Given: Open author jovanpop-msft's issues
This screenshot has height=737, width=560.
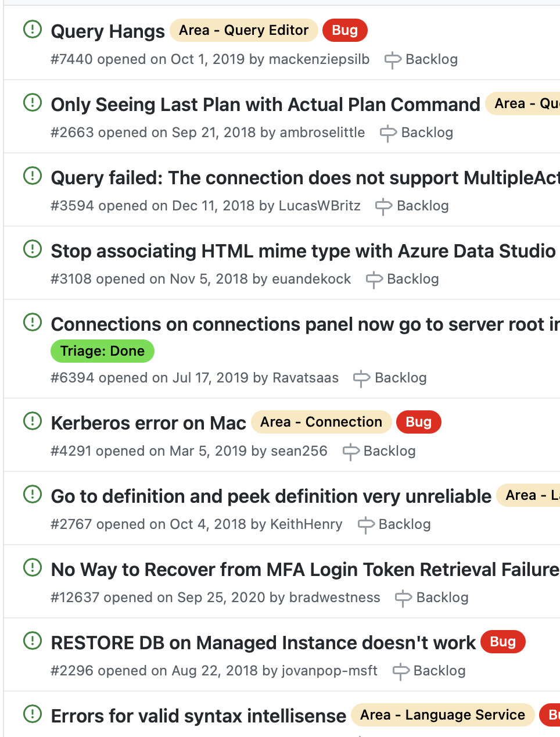Looking at the screenshot, I should tap(329, 671).
